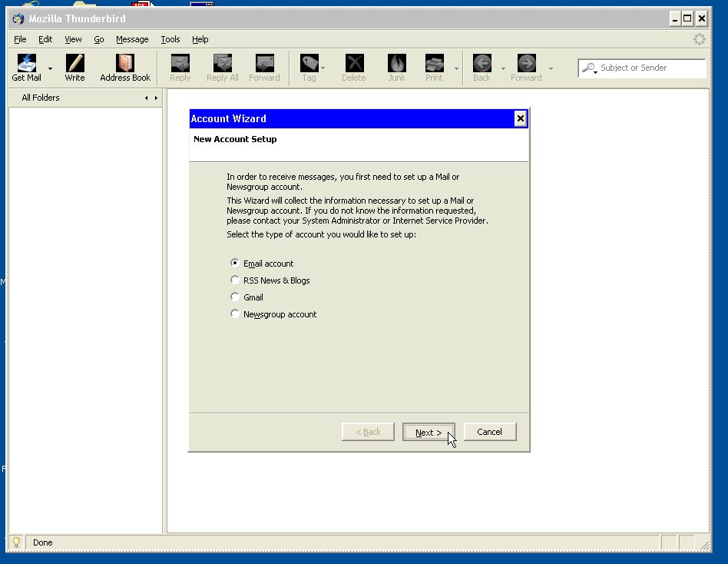
Task: Open the Write new message icon
Action: click(x=74, y=67)
